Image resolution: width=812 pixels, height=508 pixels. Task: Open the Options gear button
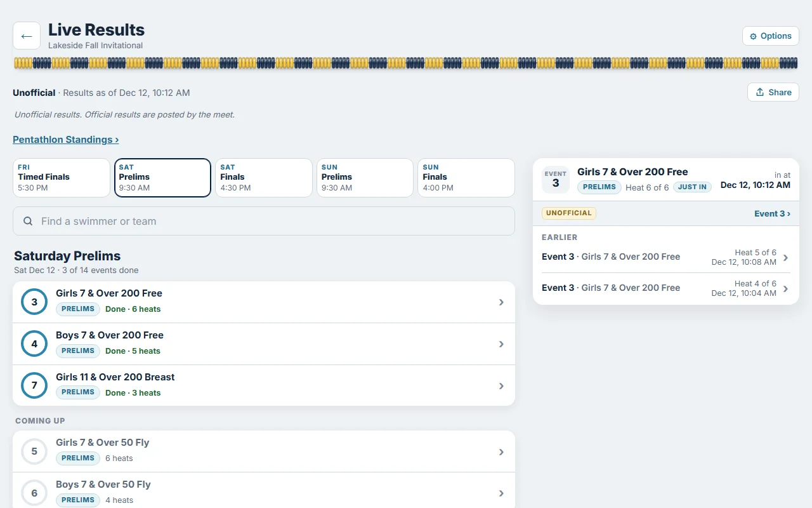[770, 36]
